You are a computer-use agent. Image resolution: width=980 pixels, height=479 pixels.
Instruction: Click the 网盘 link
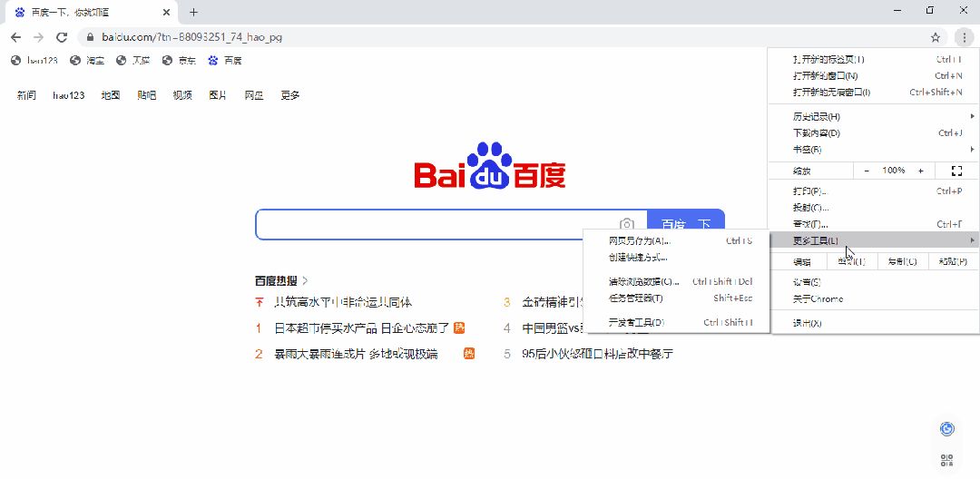pyautogui.click(x=254, y=95)
